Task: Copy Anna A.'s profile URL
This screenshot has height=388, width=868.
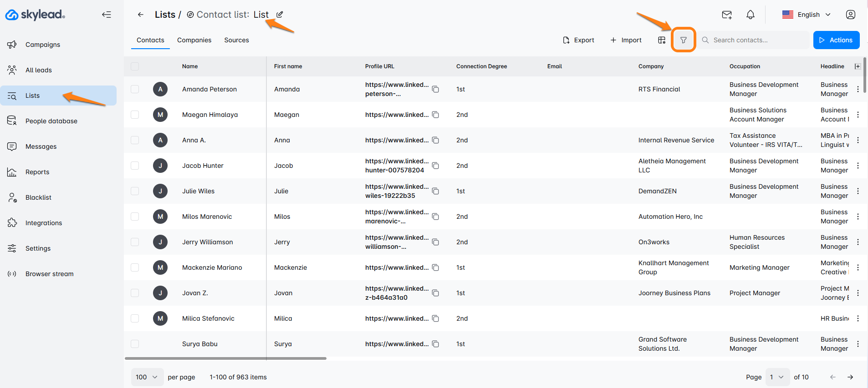Action: point(435,140)
